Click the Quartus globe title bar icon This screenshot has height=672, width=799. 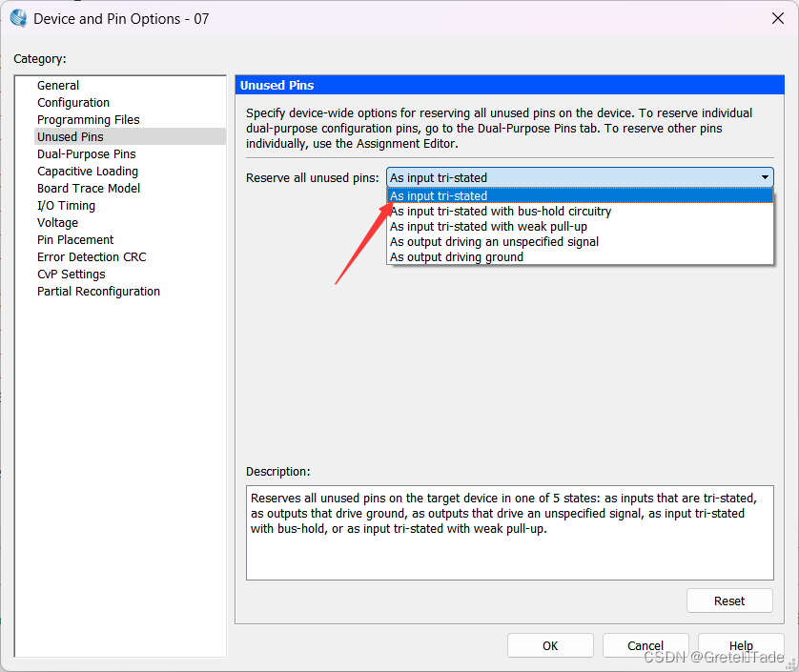pos(18,18)
